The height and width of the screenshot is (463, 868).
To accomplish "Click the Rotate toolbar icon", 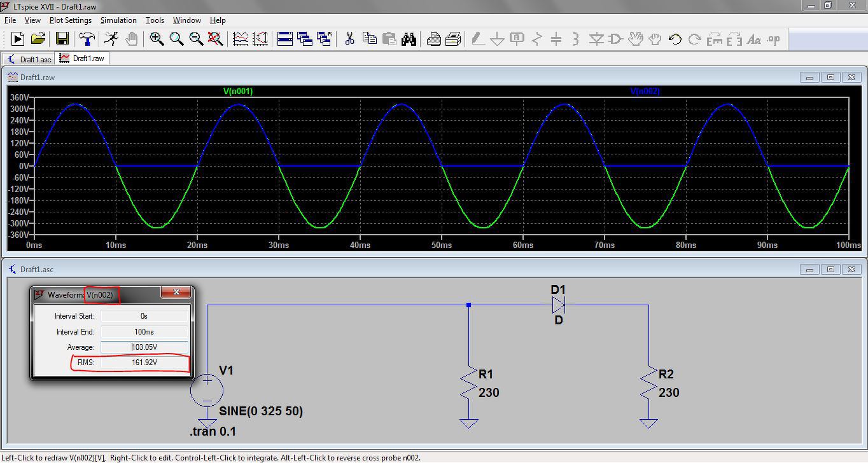I will pyautogui.click(x=714, y=39).
